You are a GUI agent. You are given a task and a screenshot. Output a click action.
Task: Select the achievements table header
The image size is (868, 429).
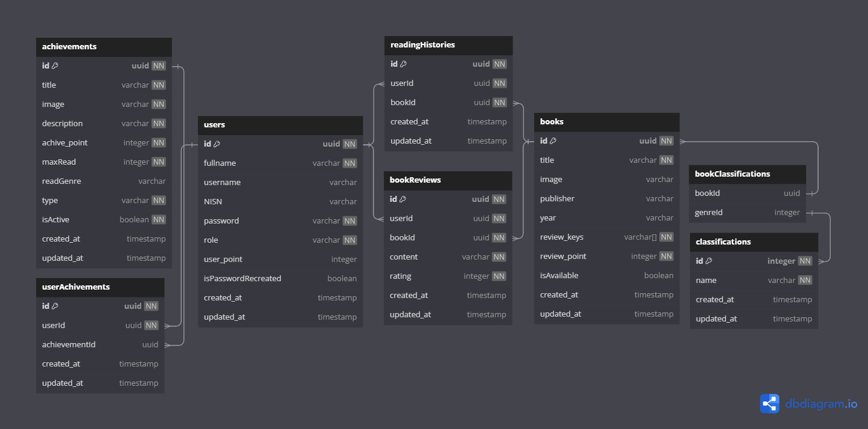point(103,46)
